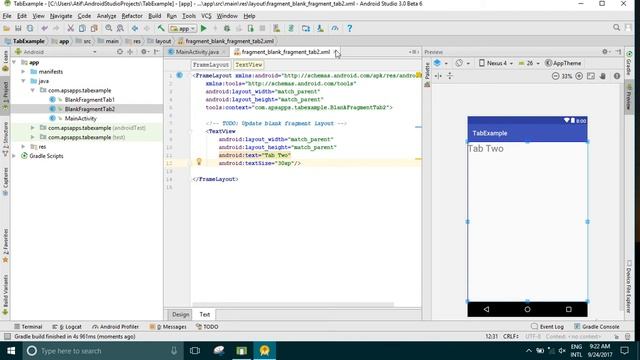Click the Replace toolbar icon
This screenshot has width=640, height=360.
coord(120,29)
